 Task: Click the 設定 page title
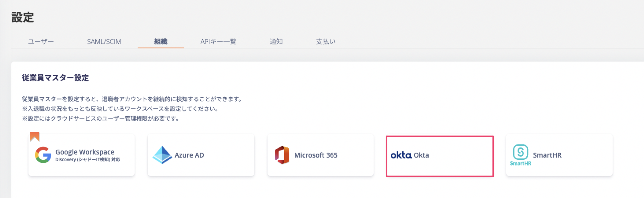(x=23, y=17)
